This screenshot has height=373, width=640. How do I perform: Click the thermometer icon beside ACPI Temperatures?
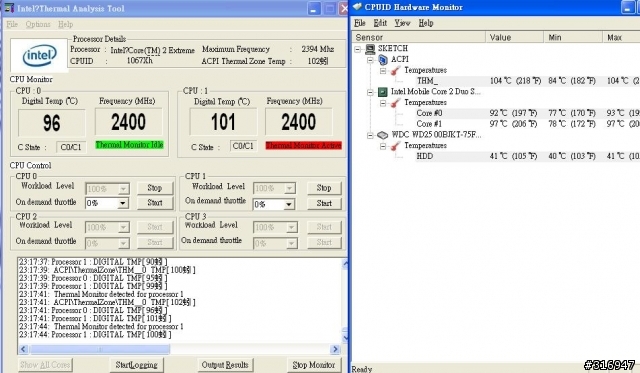pos(395,71)
